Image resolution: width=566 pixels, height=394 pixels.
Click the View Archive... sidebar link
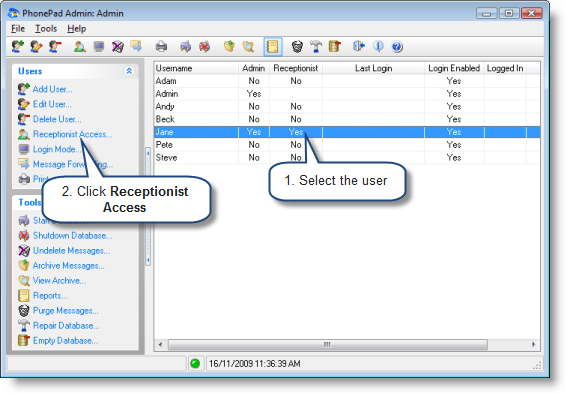pos(59,280)
